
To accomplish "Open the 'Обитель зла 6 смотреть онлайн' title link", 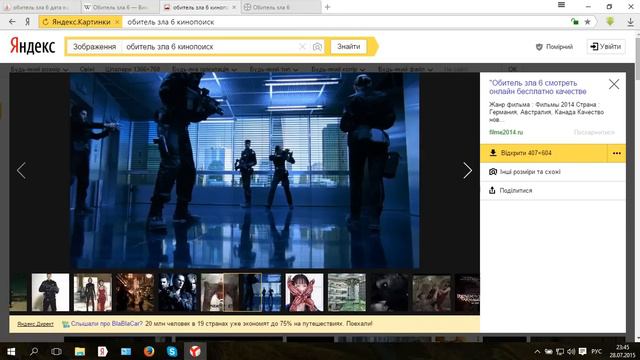I will pyautogui.click(x=538, y=87).
